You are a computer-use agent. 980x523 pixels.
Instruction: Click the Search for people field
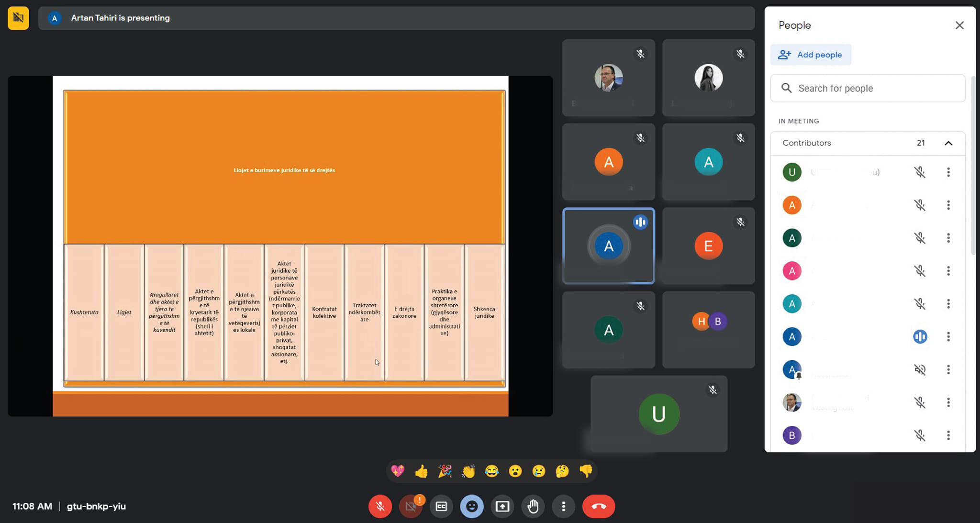(868, 88)
